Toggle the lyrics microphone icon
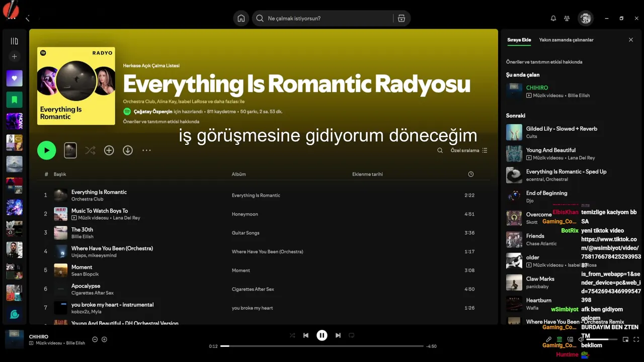644x362 pixels. click(549, 339)
